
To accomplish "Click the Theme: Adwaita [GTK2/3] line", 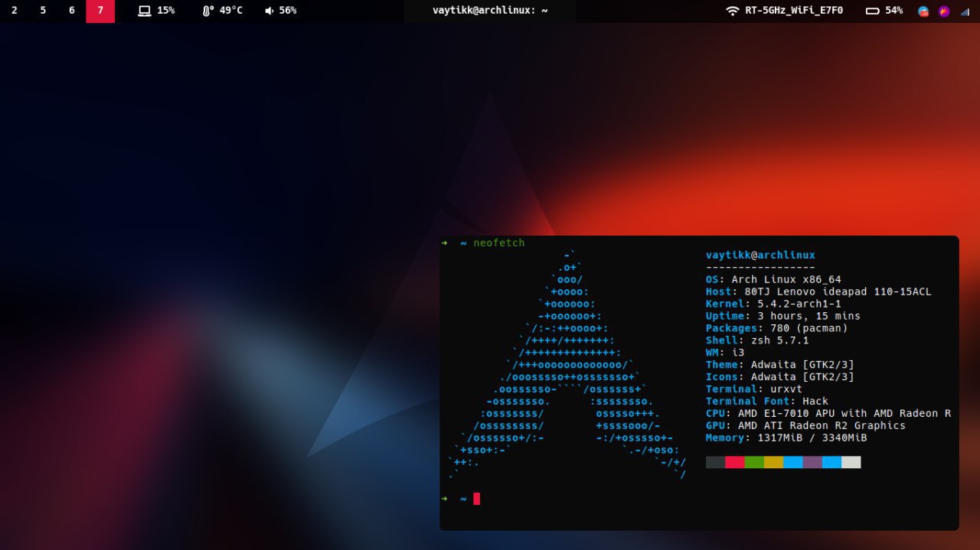I will (x=780, y=365).
